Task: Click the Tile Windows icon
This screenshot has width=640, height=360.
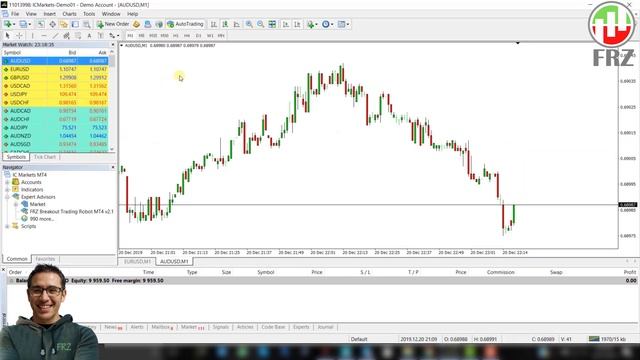Action: (272, 24)
